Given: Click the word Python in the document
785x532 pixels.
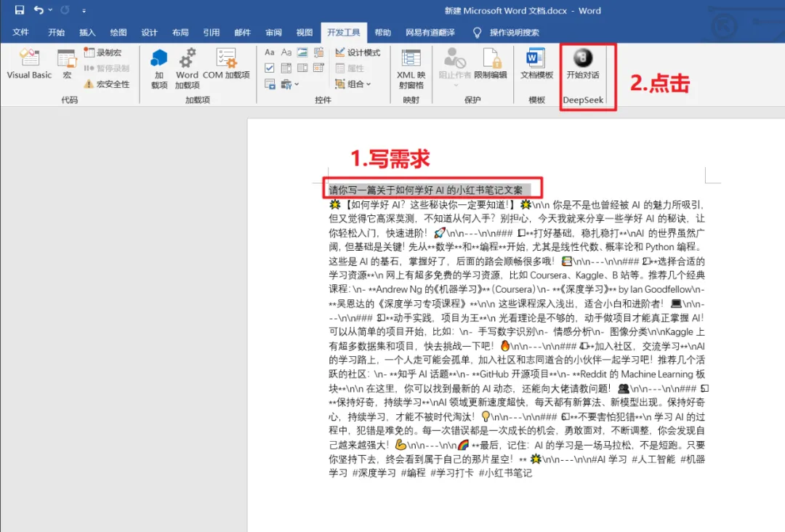Looking at the screenshot, I should point(660,246).
